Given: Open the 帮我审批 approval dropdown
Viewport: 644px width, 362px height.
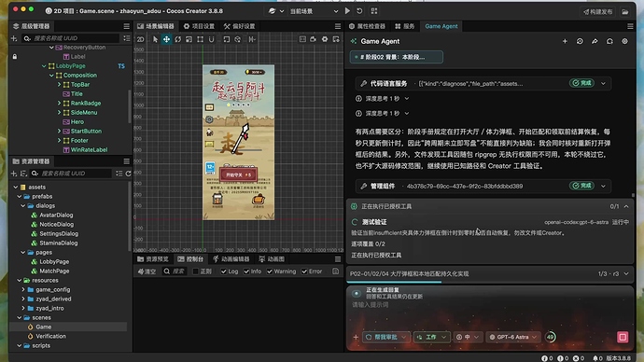Looking at the screenshot, I should point(386,338).
